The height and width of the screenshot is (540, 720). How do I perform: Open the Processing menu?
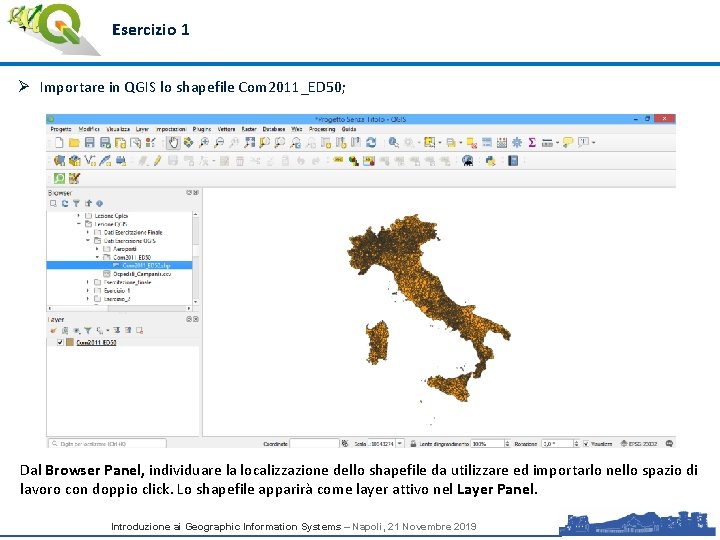pos(322,129)
